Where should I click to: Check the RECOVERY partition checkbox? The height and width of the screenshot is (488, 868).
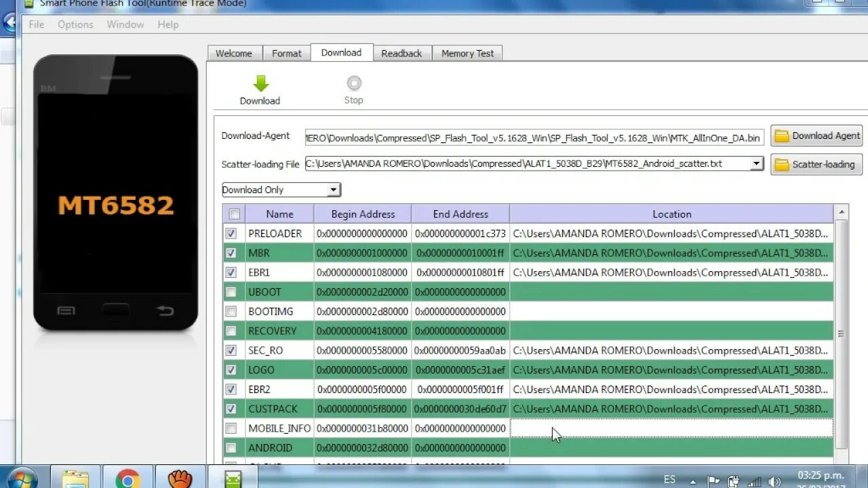231,331
